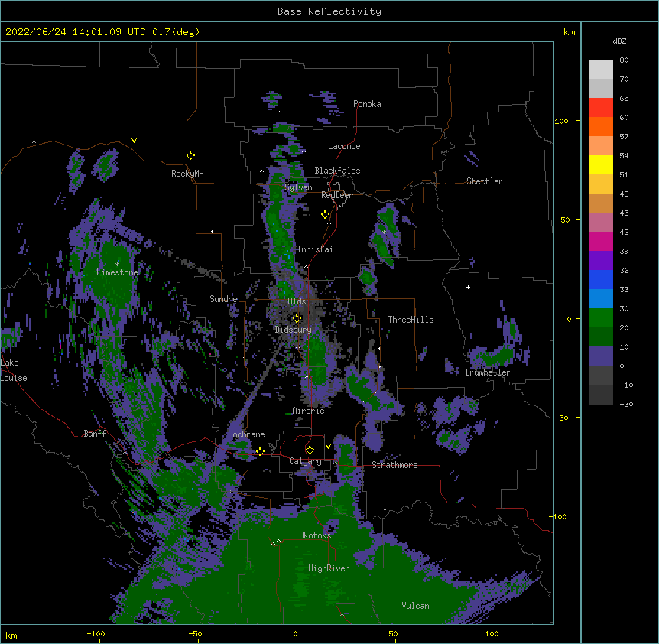Screen dimensions: 659x644
Task: Click the Calgary city label
Action: pos(305,461)
